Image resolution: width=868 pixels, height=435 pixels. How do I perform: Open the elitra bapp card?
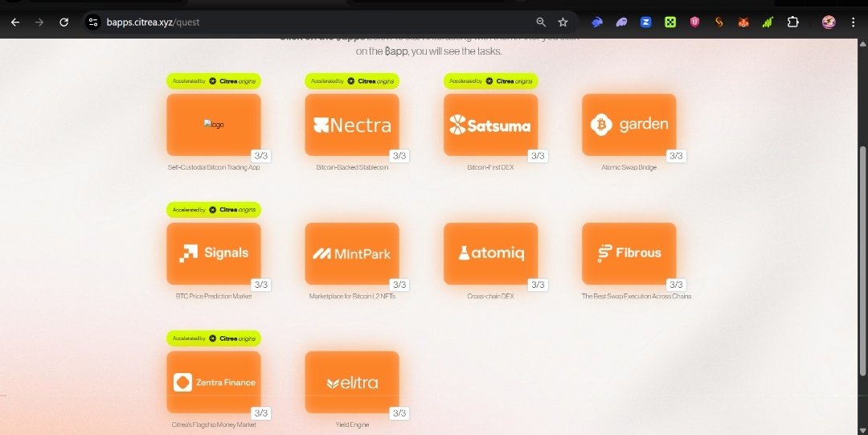coord(352,382)
